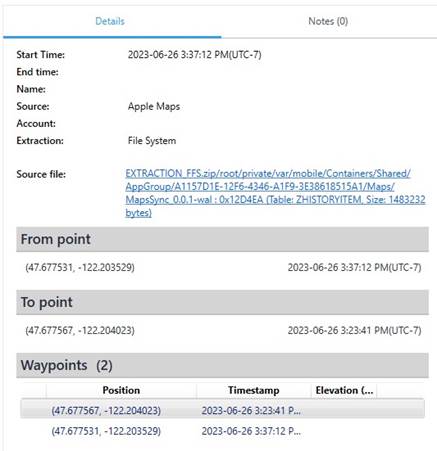Image resolution: width=437 pixels, height=451 pixels.
Task: Click the From point coordinates 47.677531
Action: click(x=80, y=267)
